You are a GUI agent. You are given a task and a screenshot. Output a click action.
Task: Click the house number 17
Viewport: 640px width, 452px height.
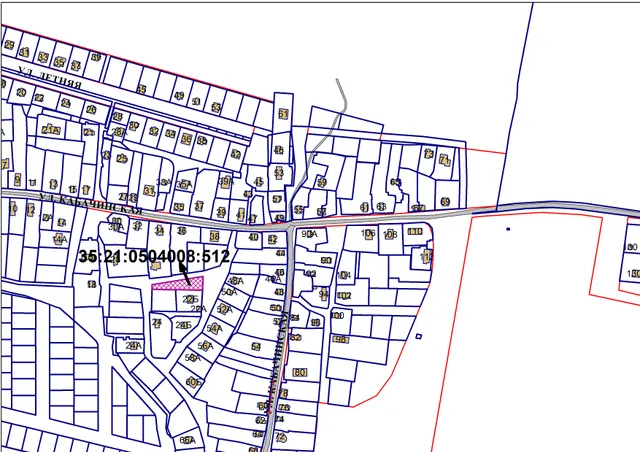tap(86, 190)
